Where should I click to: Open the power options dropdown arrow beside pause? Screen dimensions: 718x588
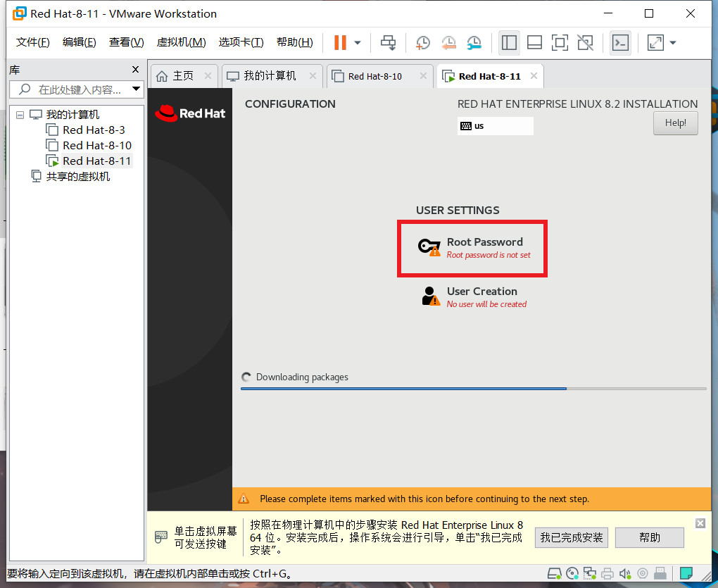coord(358,42)
